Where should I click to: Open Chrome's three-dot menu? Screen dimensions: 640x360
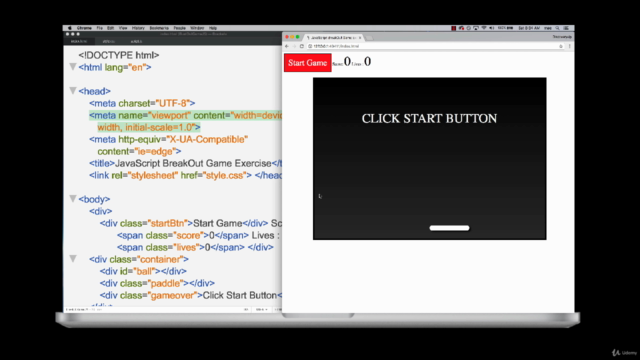pos(569,46)
